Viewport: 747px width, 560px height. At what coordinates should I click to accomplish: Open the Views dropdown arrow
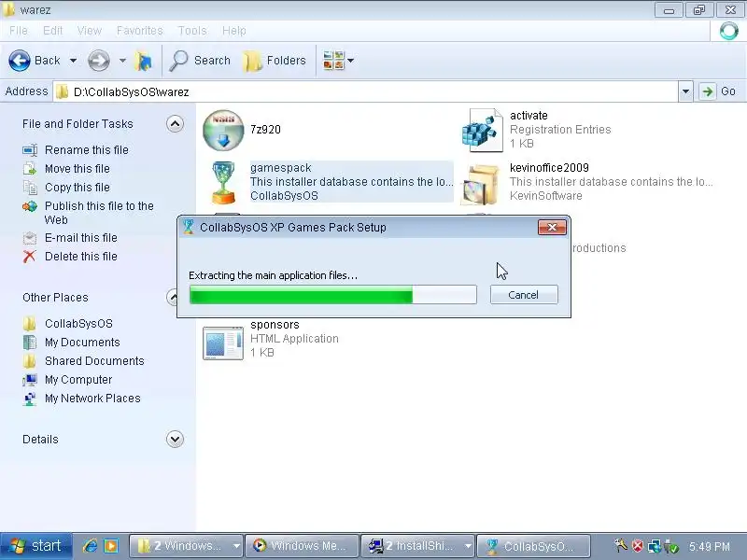[x=351, y=61]
